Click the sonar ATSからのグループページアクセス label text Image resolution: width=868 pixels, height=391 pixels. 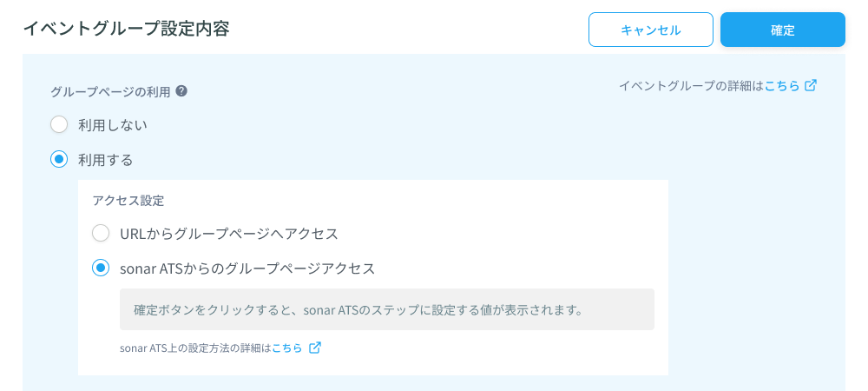[247, 268]
